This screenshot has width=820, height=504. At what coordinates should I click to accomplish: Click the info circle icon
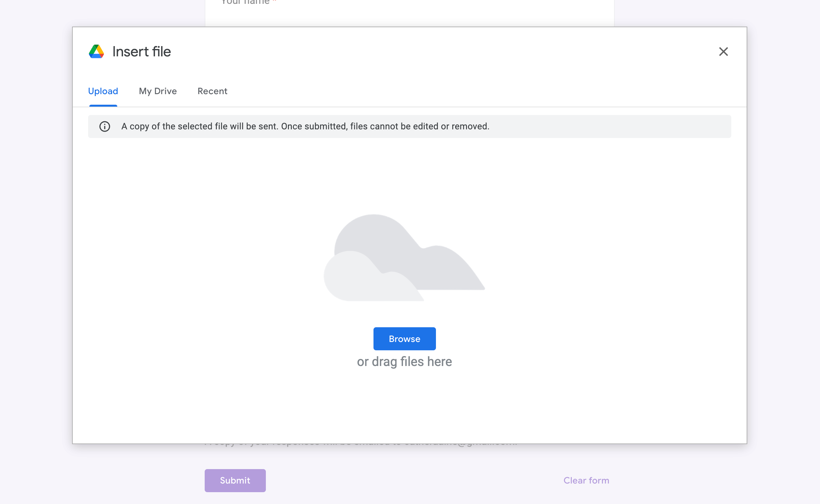[105, 127]
